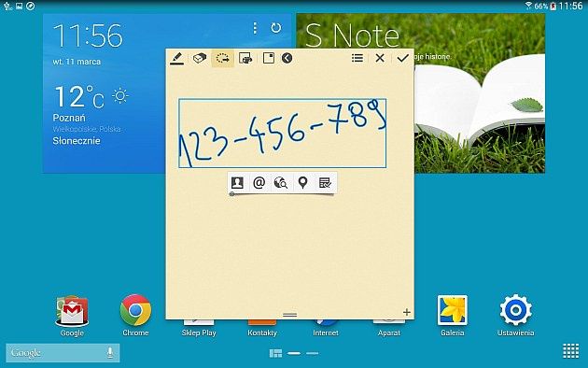The height and width of the screenshot is (368, 588).
Task: Open the Aparat camera label
Action: tap(389, 333)
